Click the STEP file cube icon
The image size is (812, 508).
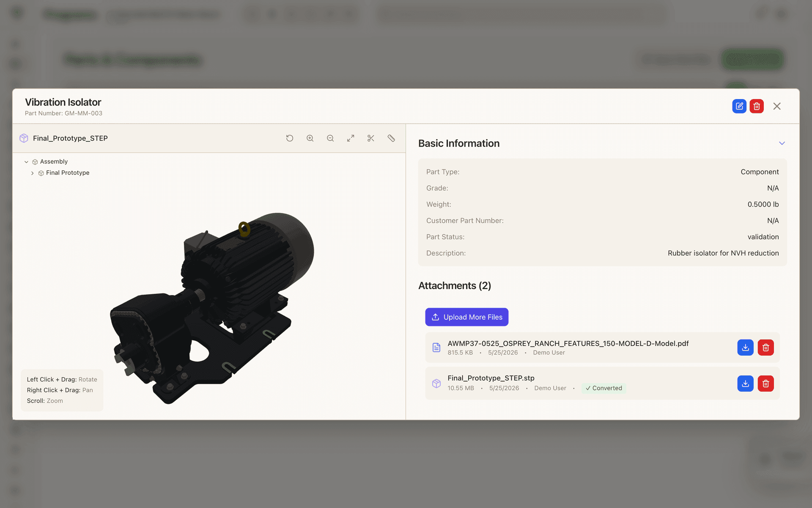[436, 384]
